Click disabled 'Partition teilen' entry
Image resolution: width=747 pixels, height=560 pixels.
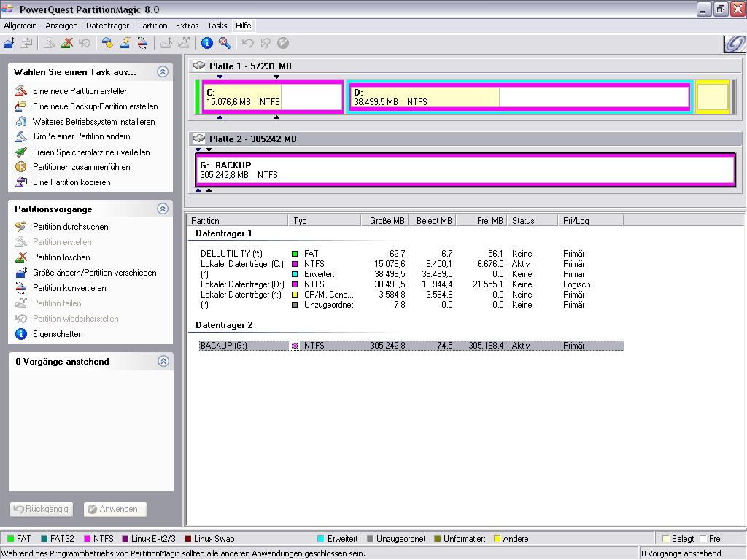coord(57,303)
